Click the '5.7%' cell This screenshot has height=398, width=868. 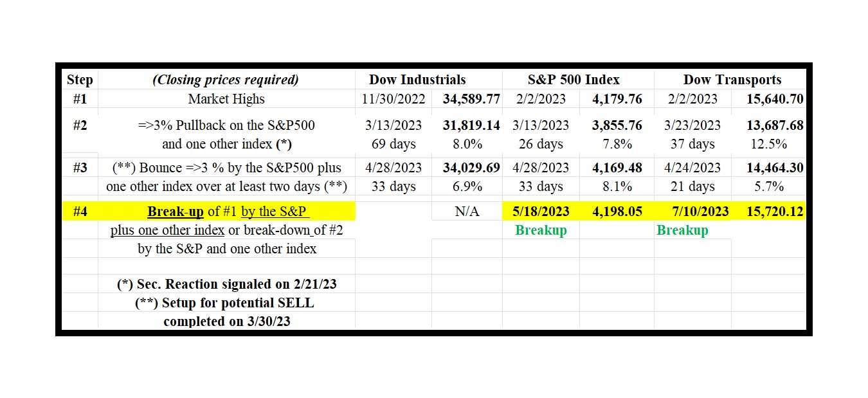(768, 186)
